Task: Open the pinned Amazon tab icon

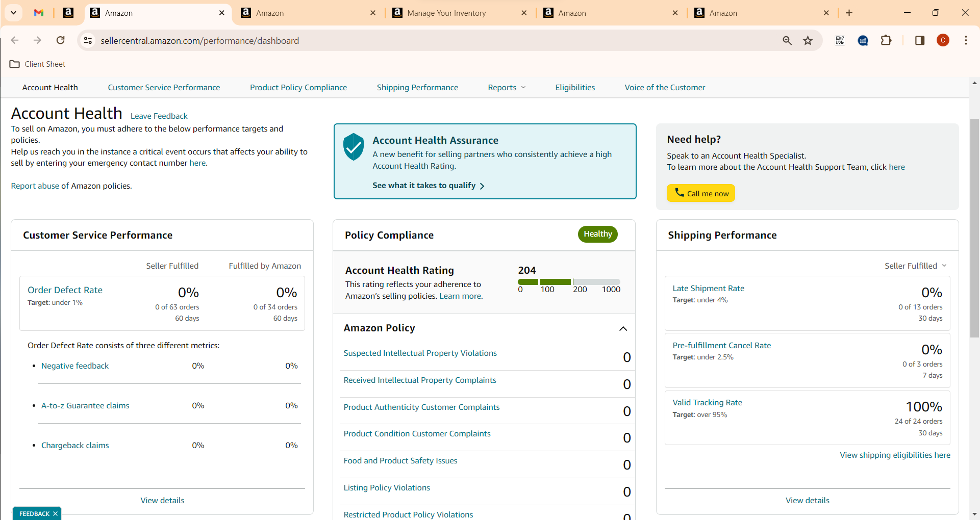Action: (x=68, y=13)
